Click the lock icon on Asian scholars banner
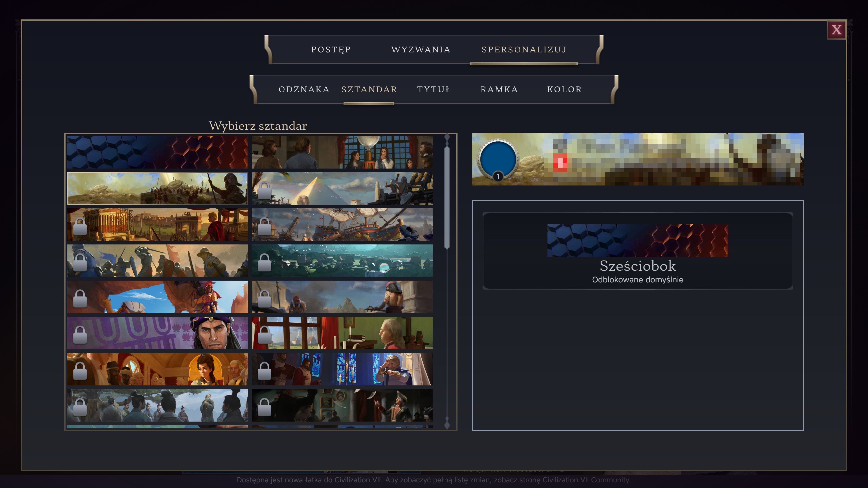868x488 pixels. click(x=80, y=407)
